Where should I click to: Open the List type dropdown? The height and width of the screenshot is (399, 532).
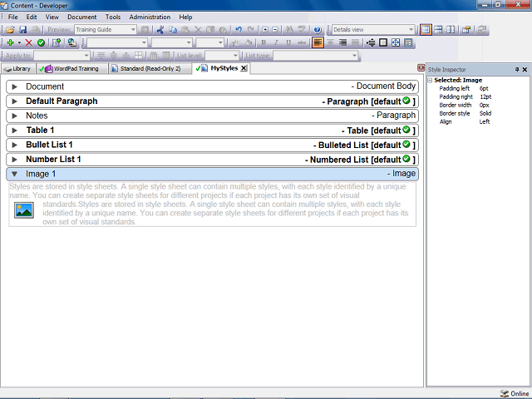(355, 56)
